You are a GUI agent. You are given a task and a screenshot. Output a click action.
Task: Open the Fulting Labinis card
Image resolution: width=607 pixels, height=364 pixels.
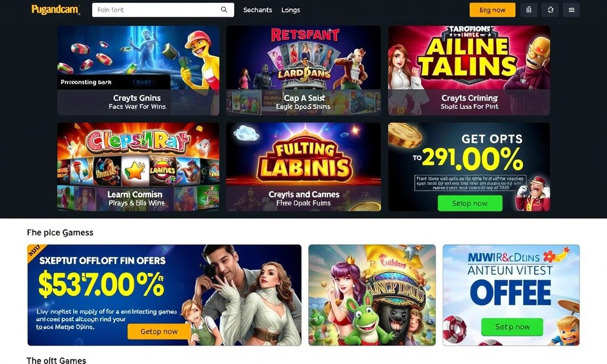(x=303, y=167)
